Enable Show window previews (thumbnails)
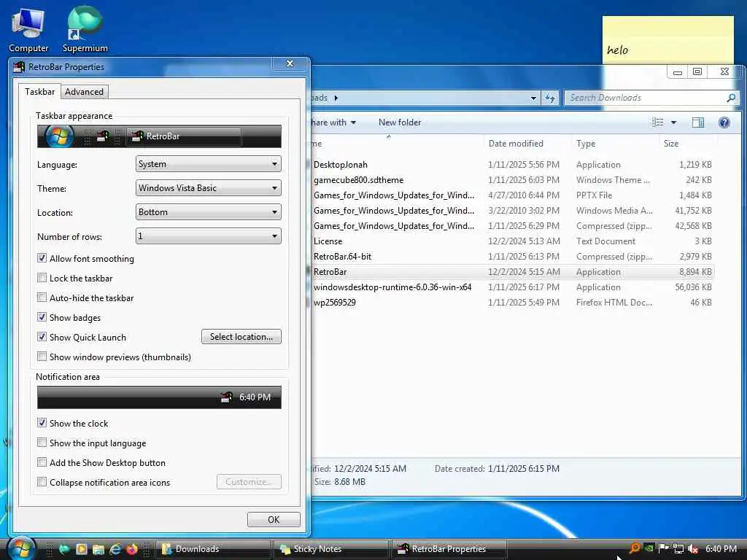This screenshot has height=560, width=747. coord(42,357)
